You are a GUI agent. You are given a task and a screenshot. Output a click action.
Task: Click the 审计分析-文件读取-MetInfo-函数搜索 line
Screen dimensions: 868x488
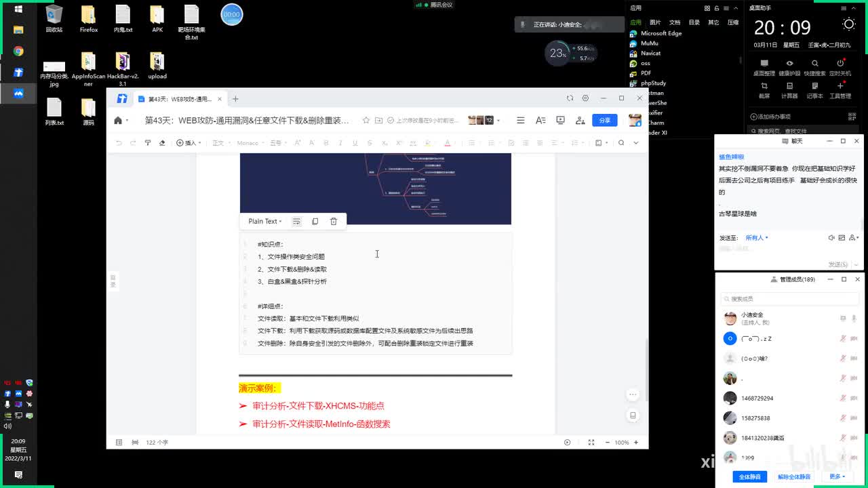point(321,424)
